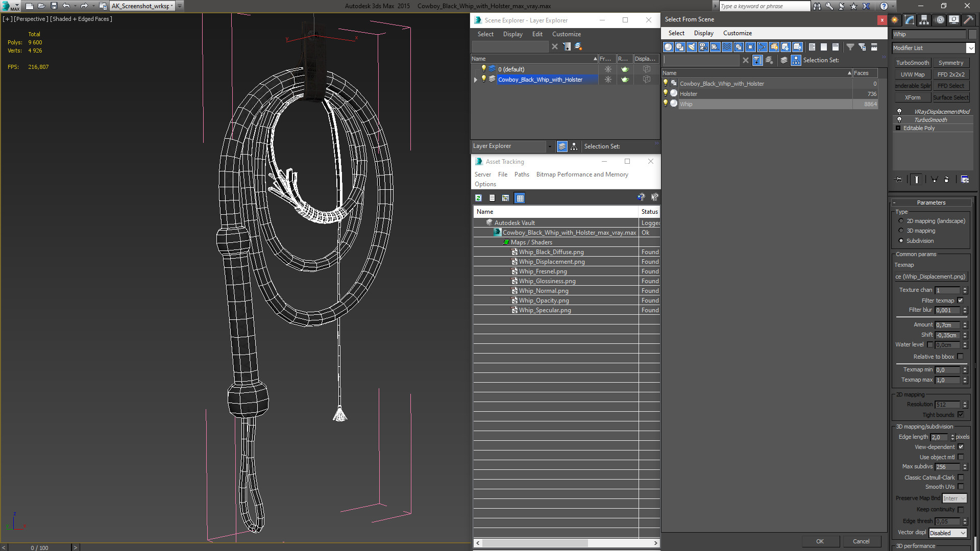
Task: Open the Create command panel tab
Action: pos(895,20)
